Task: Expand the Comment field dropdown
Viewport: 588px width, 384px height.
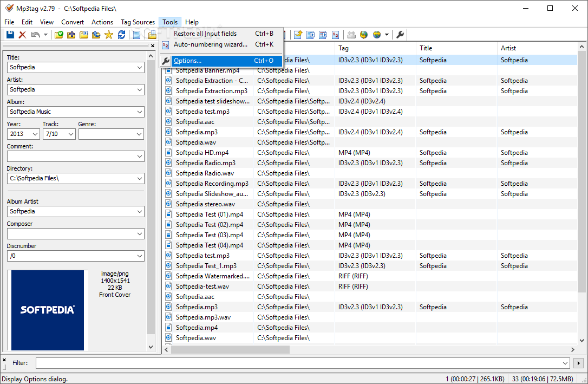Action: click(x=140, y=156)
